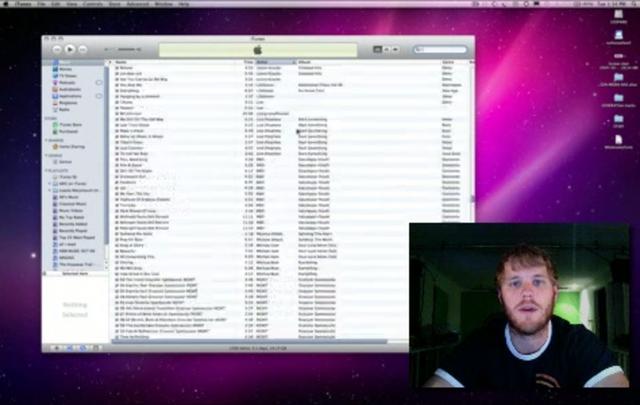Image resolution: width=640 pixels, height=405 pixels.
Task: Play the selected song in iTunes
Action: pos(70,49)
